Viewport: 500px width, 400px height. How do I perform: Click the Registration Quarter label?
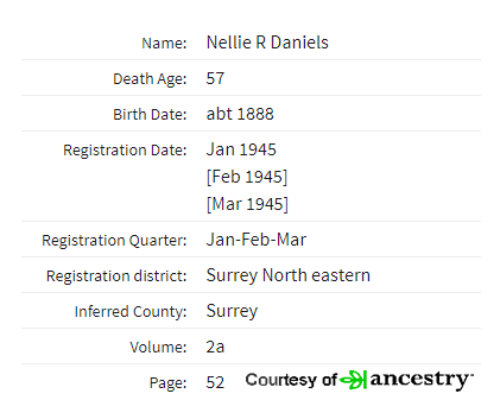click(x=114, y=241)
